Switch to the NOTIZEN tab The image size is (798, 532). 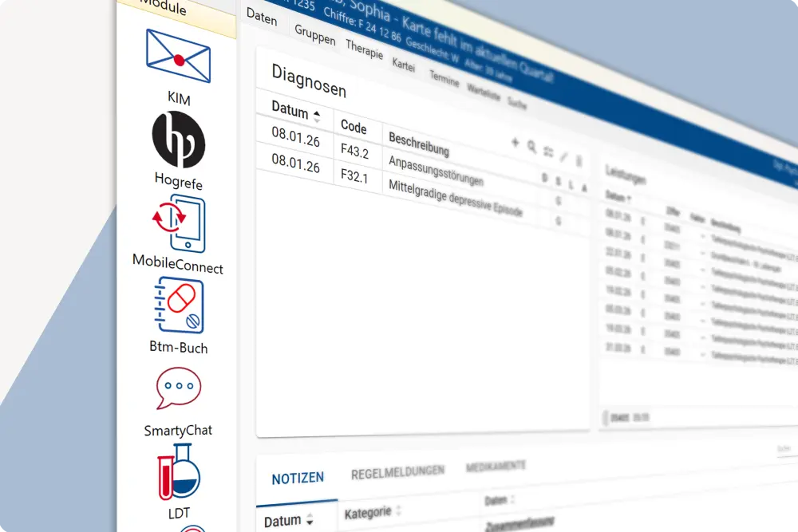click(x=298, y=479)
